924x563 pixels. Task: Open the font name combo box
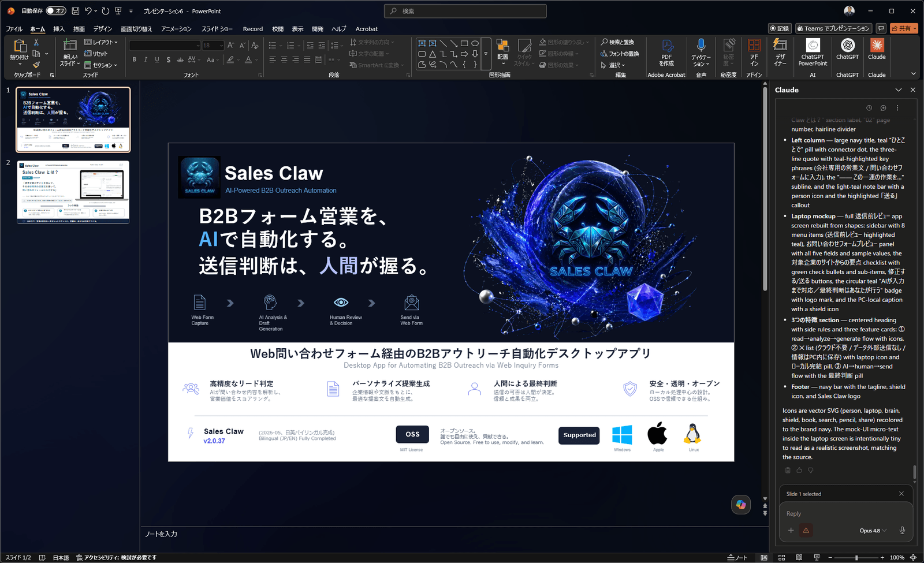tap(165, 46)
